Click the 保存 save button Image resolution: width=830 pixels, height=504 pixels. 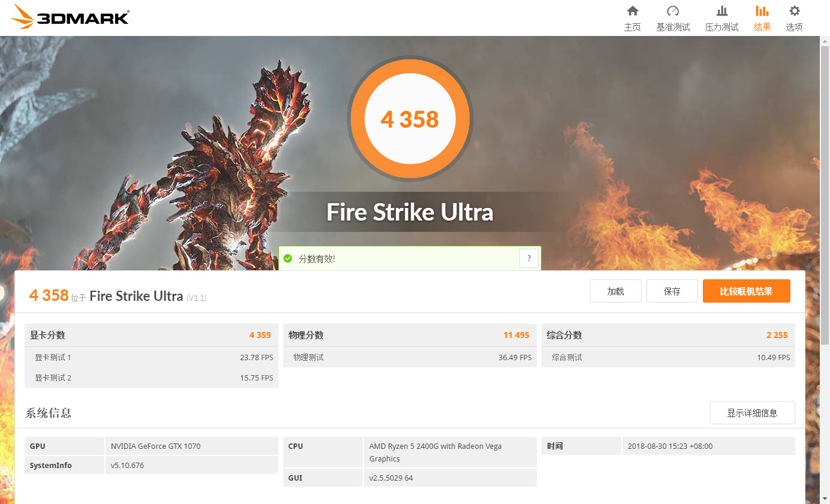pos(672,291)
